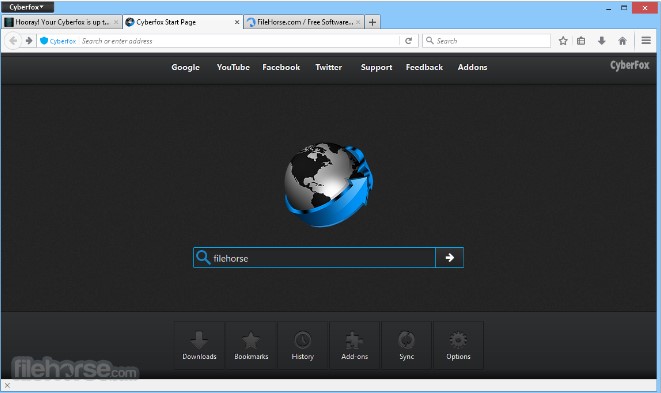The width and height of the screenshot is (661, 393).
Task: Focus the Search or enter address field
Action: [240, 41]
